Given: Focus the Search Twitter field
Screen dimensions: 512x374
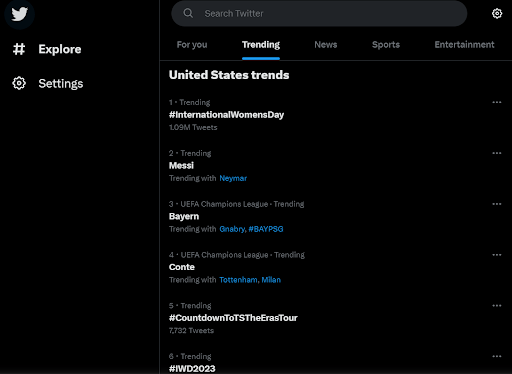Looking at the screenshot, I should (319, 13).
